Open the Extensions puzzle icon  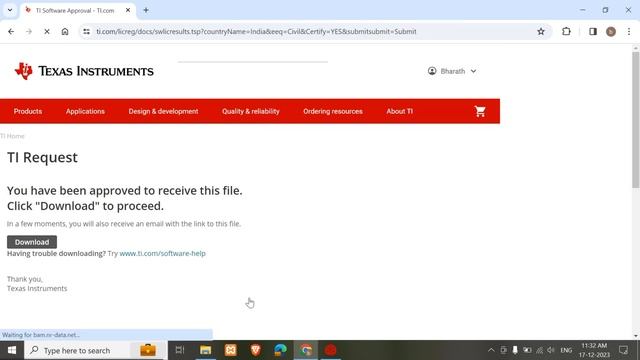[566, 31]
